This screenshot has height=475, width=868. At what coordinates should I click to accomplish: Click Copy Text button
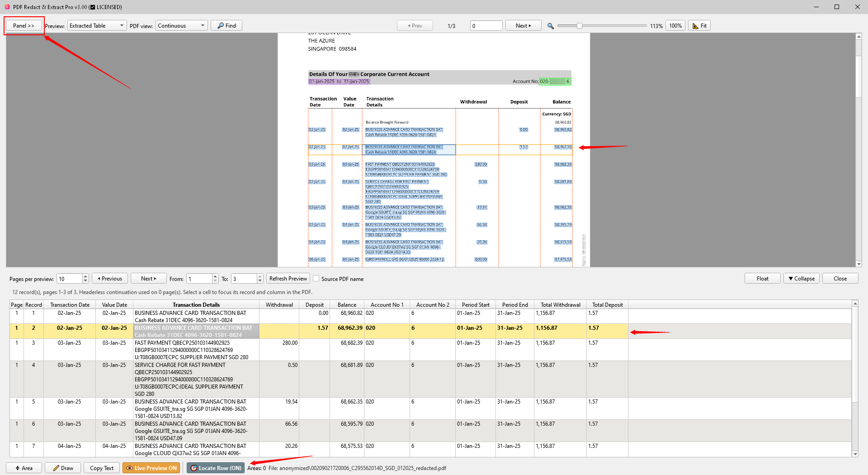pyautogui.click(x=102, y=468)
